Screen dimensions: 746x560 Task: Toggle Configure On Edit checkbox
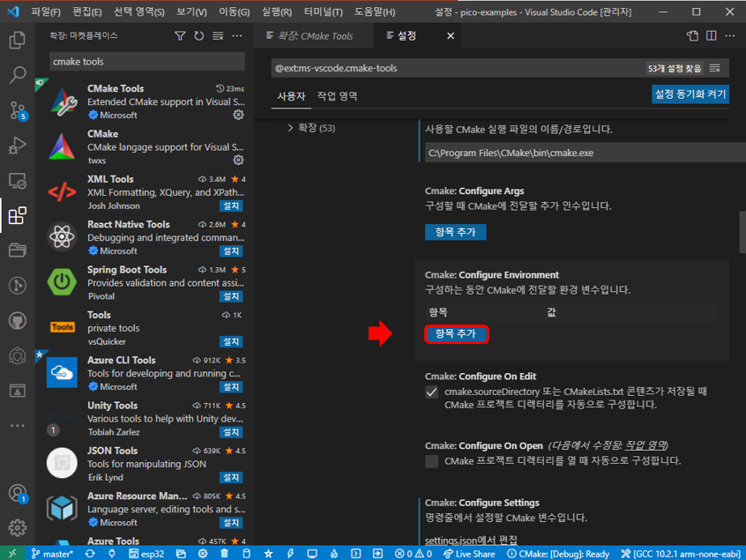(x=431, y=392)
